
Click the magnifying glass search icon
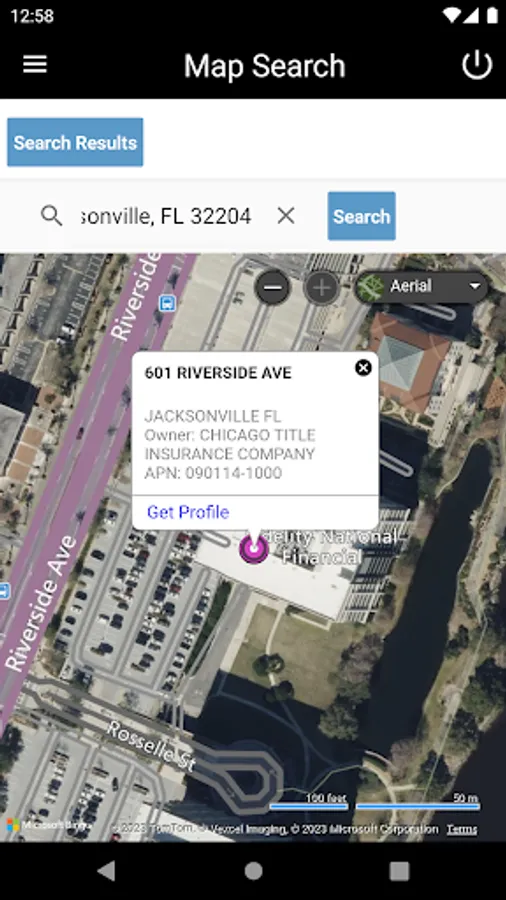tap(52, 216)
